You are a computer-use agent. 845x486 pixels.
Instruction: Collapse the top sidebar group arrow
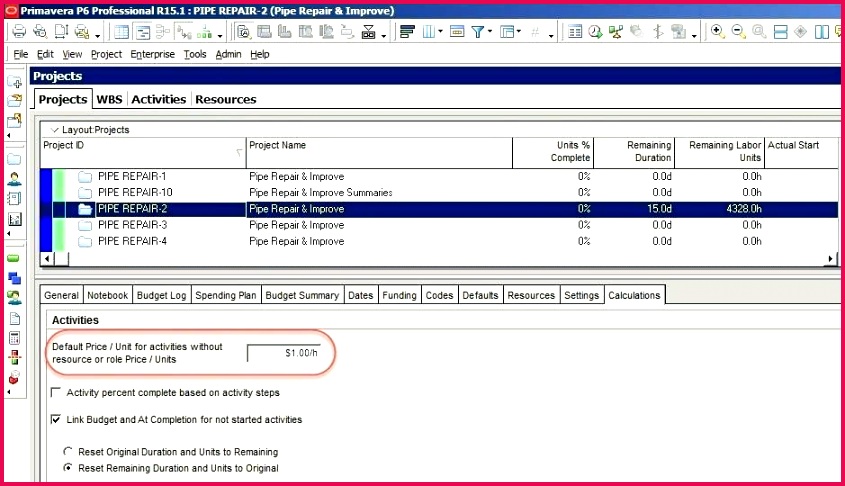[x=9, y=136]
